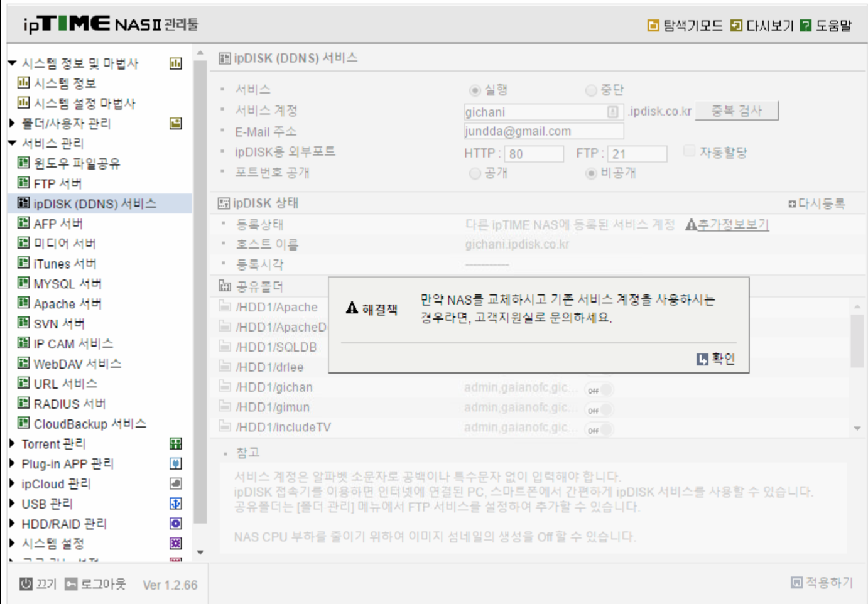Screen dimensions: 868x604
Task: Select the 비공개 port radio button
Action: pos(591,173)
